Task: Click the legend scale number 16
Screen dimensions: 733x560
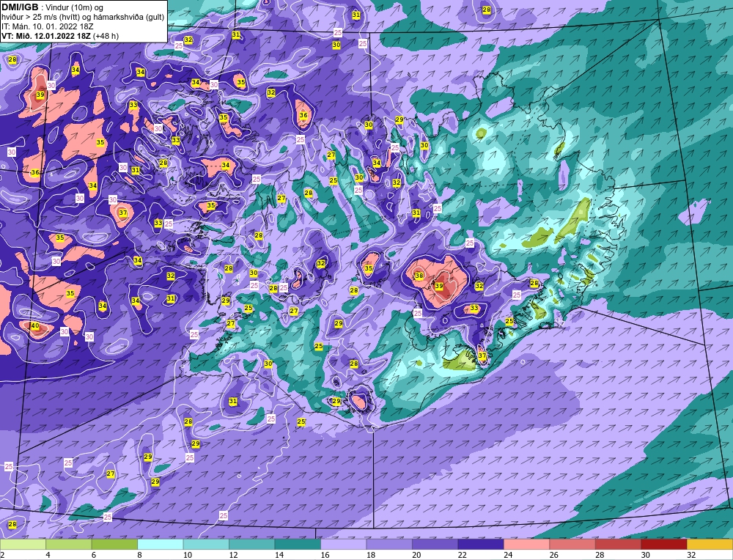Action: coord(325,555)
